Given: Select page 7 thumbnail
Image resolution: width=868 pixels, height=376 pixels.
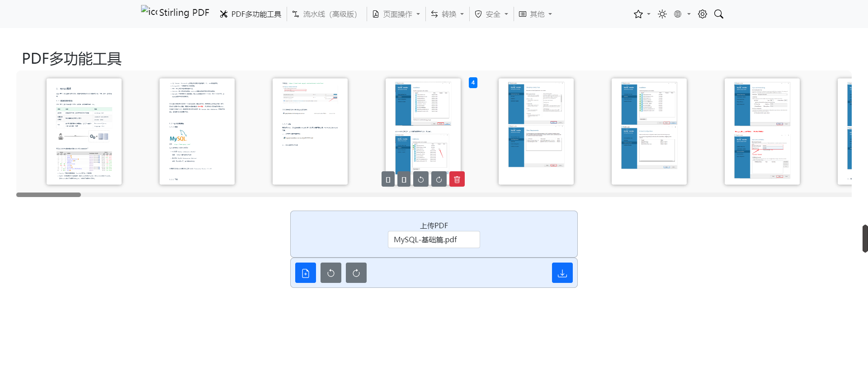Looking at the screenshot, I should (762, 132).
